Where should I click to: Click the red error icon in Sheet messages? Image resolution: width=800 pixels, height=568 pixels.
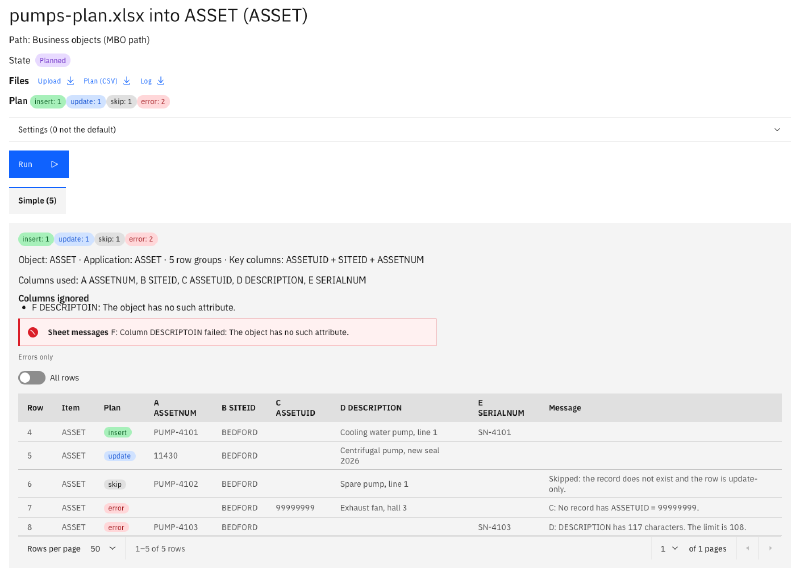tap(33, 332)
